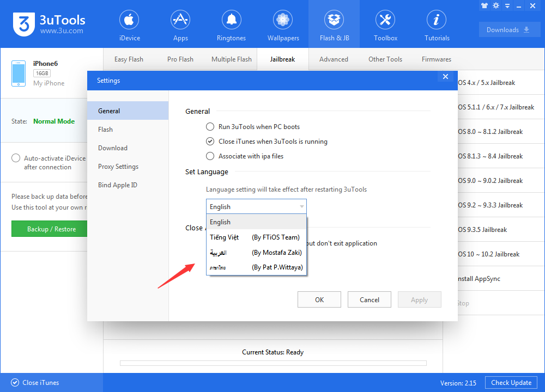545x392 pixels.
Task: Click Cancel in the Settings dialog
Action: [369, 299]
